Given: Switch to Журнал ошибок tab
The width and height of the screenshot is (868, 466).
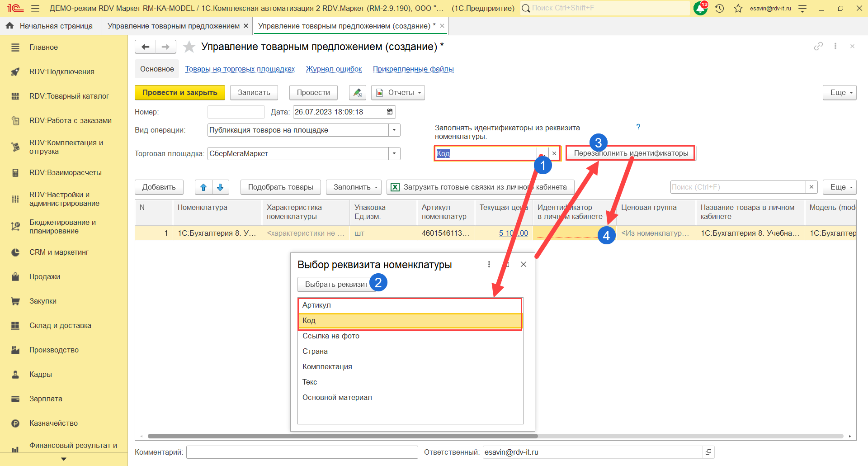Looking at the screenshot, I should click(x=334, y=69).
